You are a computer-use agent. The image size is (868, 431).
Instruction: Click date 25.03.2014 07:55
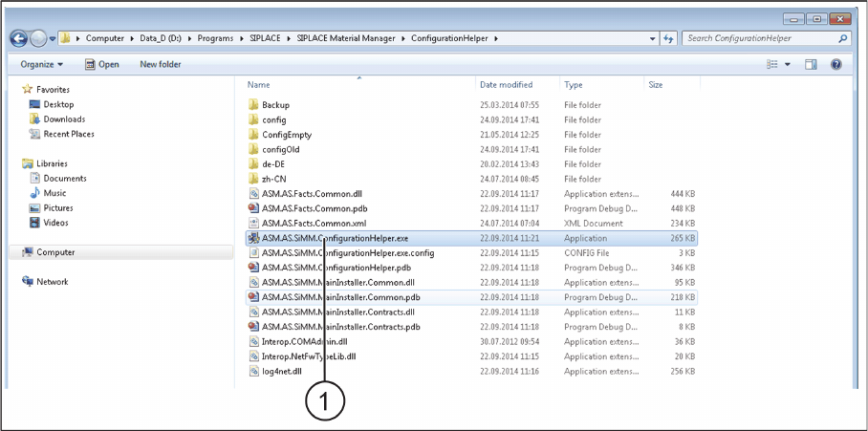(510, 104)
